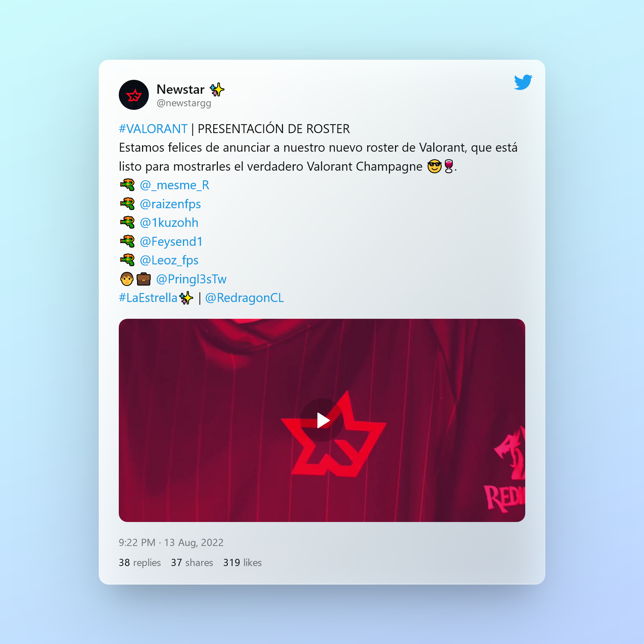Open the @1kuzohh profile
The width and height of the screenshot is (644, 644).
pos(169,223)
